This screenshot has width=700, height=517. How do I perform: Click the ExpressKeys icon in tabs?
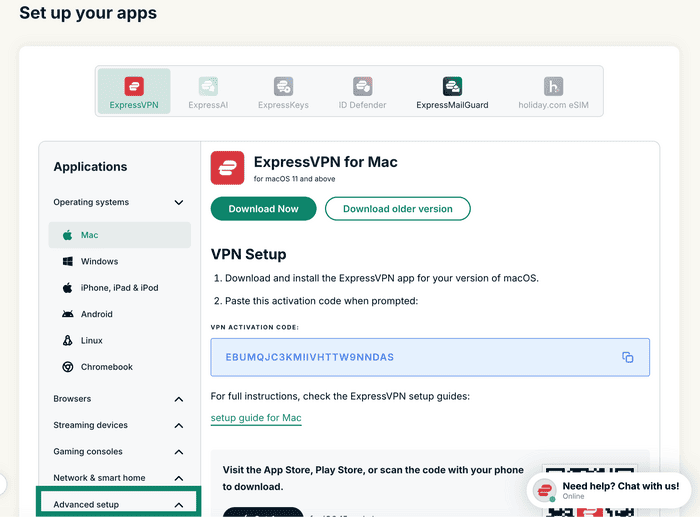[283, 86]
